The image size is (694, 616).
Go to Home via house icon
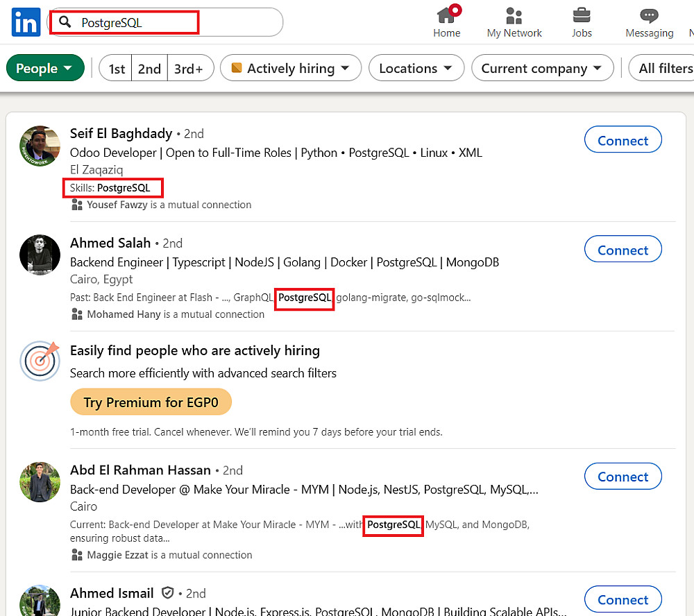pyautogui.click(x=446, y=15)
